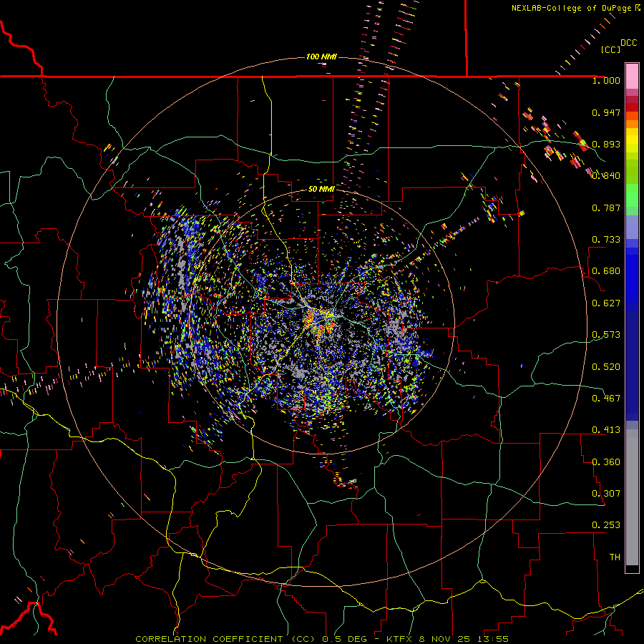
Task: Click the 0.627 color scale value
Action: [606, 303]
